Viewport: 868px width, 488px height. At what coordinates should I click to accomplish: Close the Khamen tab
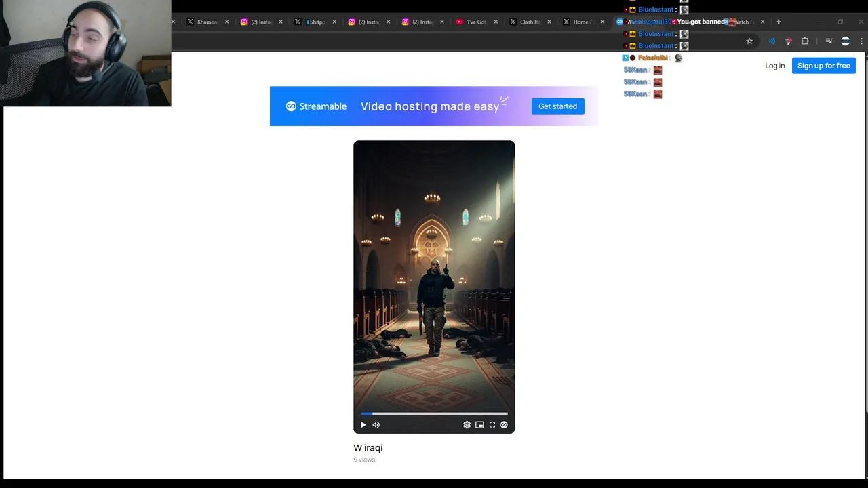(226, 22)
